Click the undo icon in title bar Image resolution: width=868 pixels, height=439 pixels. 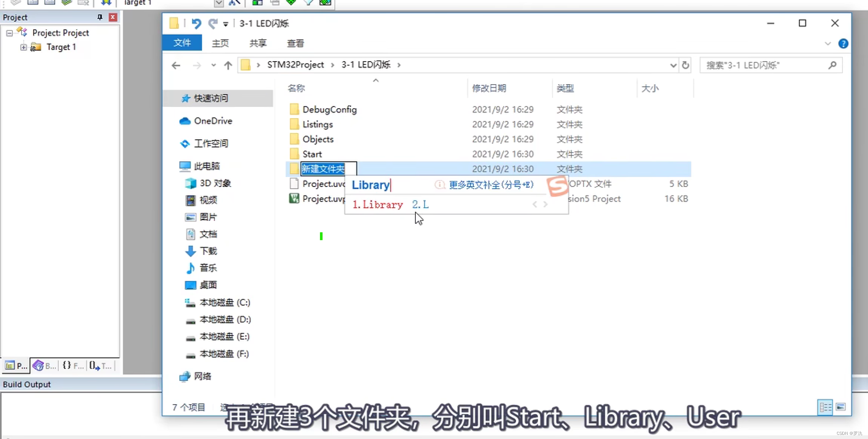tap(196, 23)
